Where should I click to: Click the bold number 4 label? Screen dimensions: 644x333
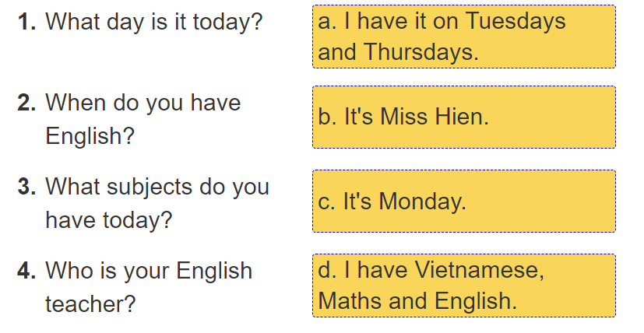27,271
